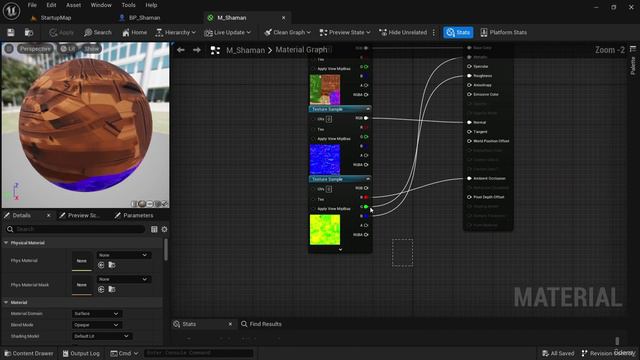Collapse the Physical Material section
The height and width of the screenshot is (360, 640).
point(6,243)
